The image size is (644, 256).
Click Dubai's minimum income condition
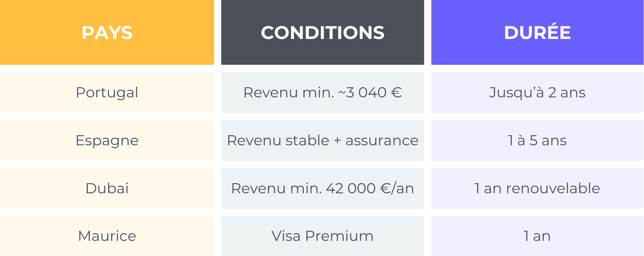pos(322,188)
